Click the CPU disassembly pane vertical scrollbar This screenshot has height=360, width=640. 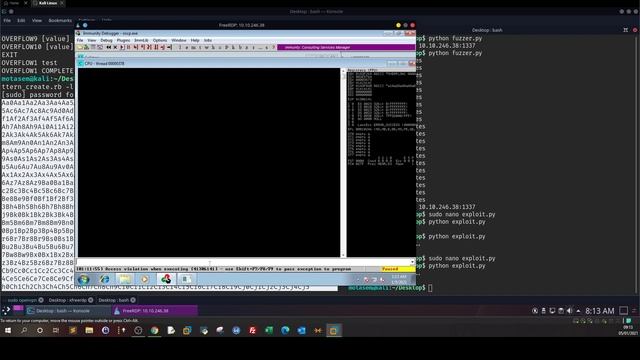343,162
